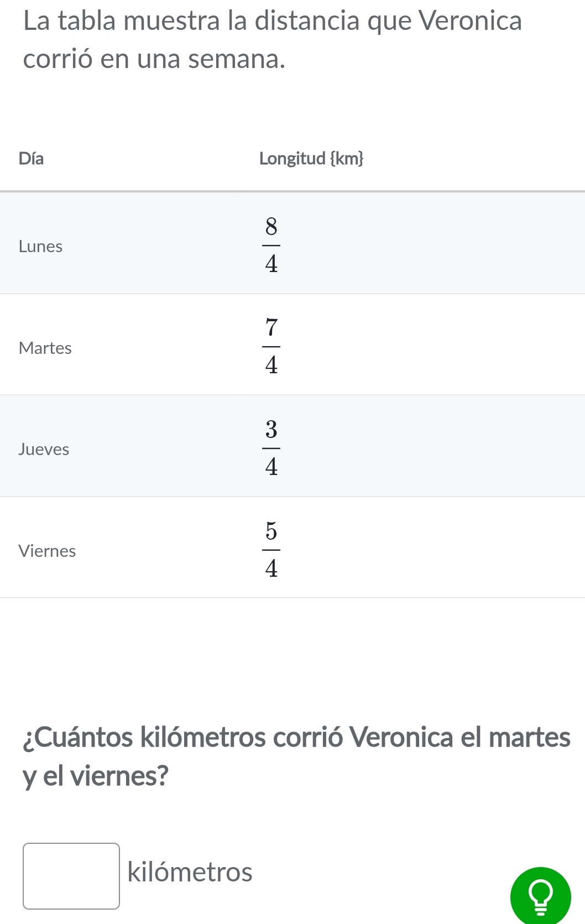The width and height of the screenshot is (585, 924).
Task: Click the 7/4 fraction for Martes
Action: (x=271, y=346)
